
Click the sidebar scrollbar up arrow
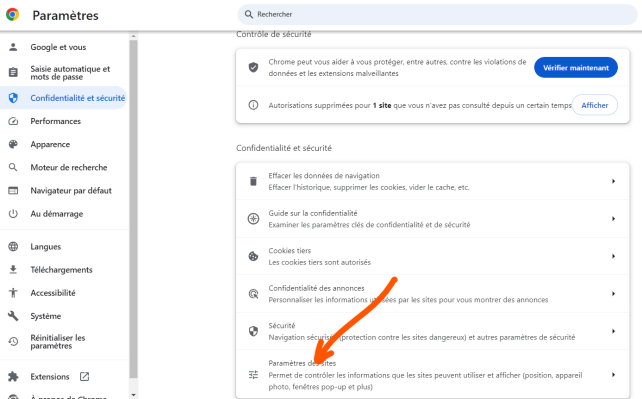click(x=133, y=36)
